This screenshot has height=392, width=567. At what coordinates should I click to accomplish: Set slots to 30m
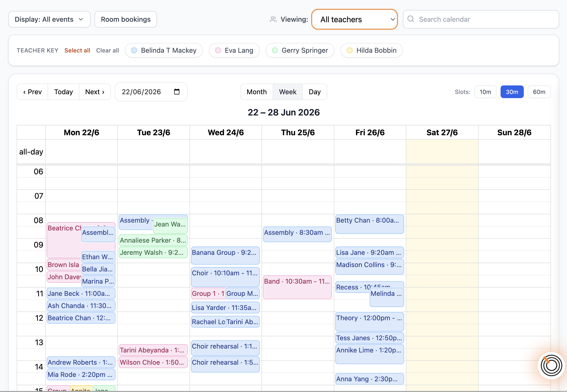click(x=512, y=92)
